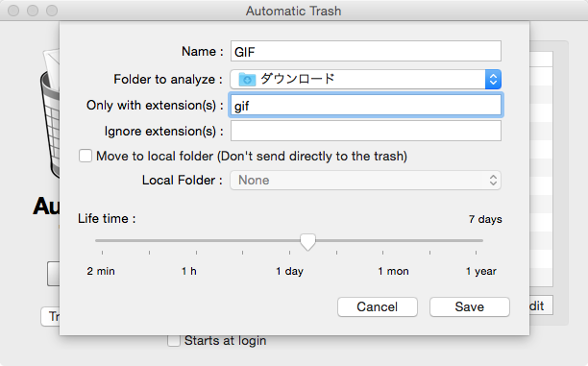Click the 2 min slider label
588x366 pixels.
point(101,271)
